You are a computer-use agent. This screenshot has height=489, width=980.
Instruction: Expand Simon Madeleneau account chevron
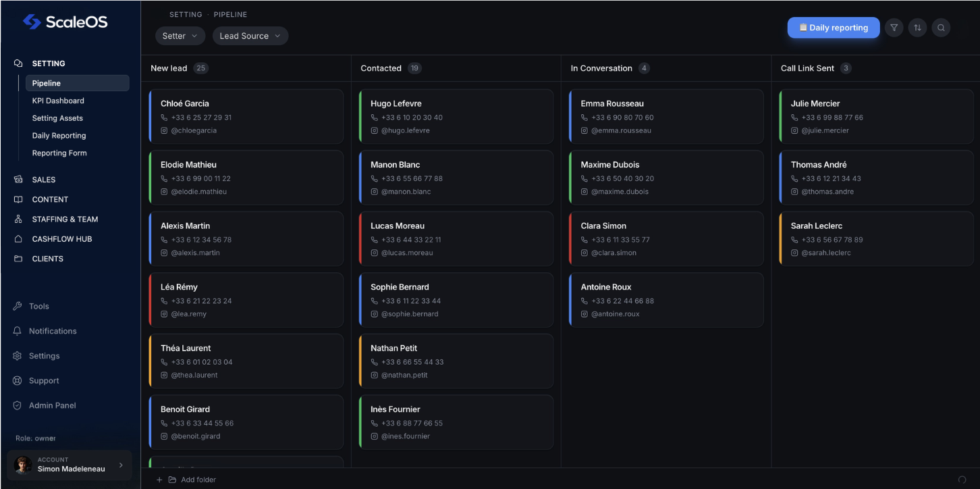[x=121, y=465]
